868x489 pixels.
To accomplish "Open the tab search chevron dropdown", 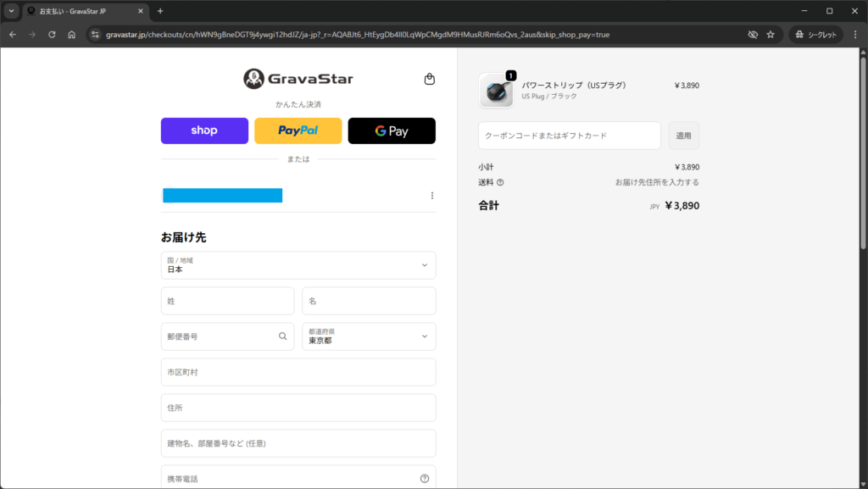I will pos(12,11).
